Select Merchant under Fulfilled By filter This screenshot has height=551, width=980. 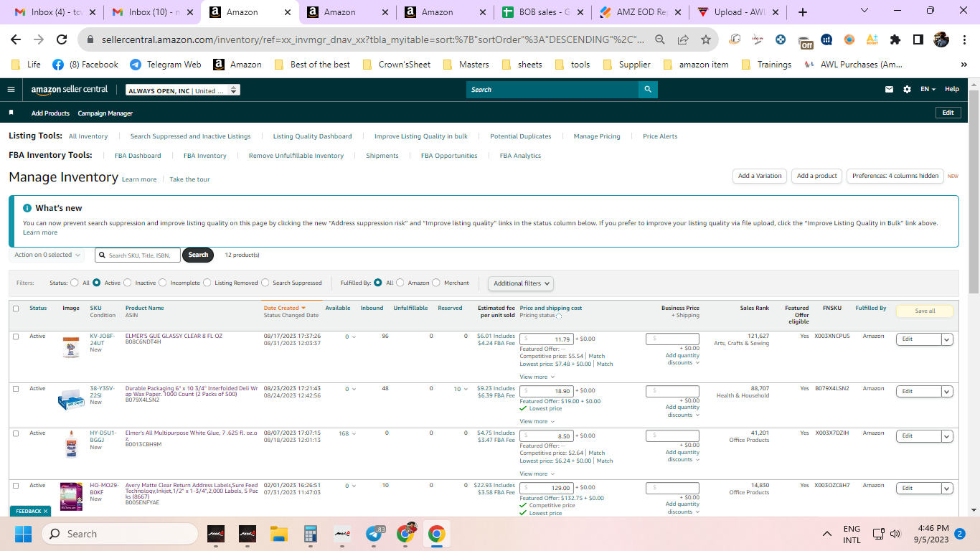click(x=436, y=283)
